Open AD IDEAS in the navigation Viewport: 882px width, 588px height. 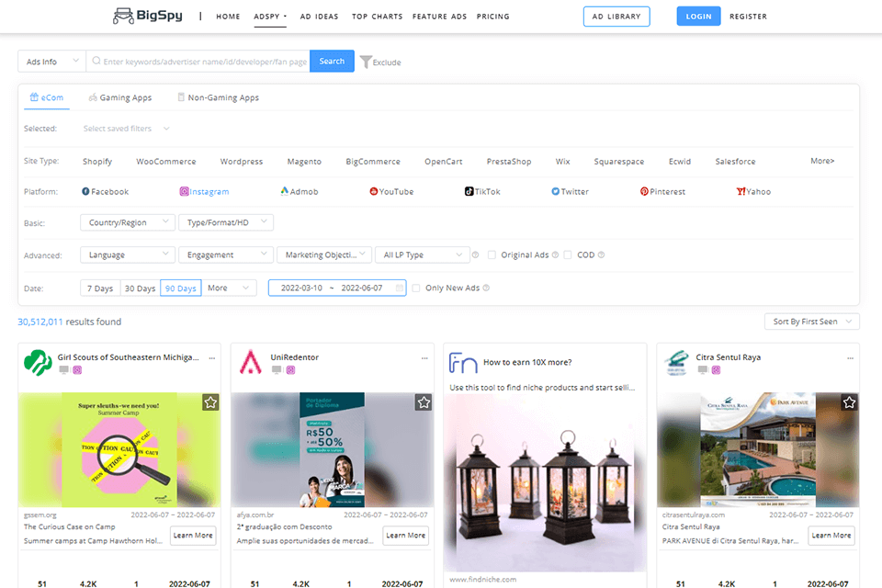[319, 17]
